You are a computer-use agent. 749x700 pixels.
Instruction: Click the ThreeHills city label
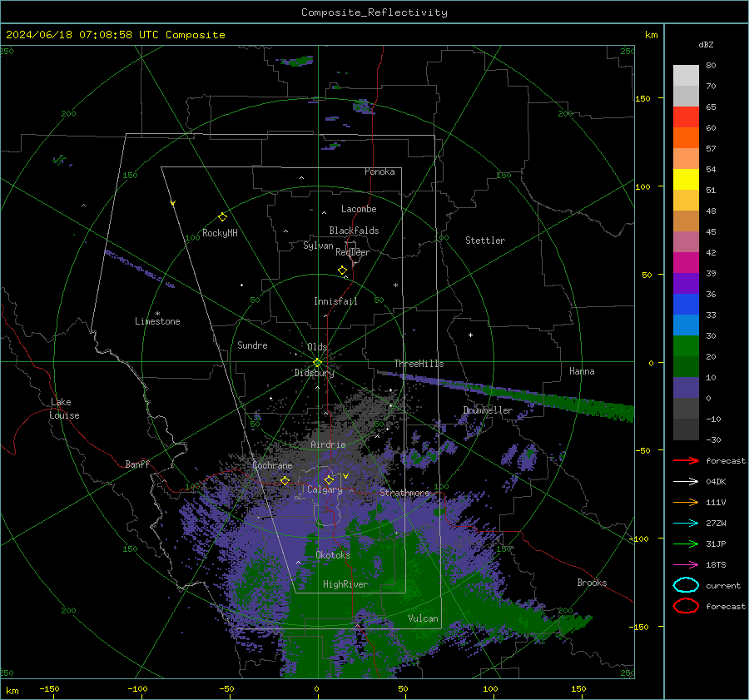click(x=419, y=364)
